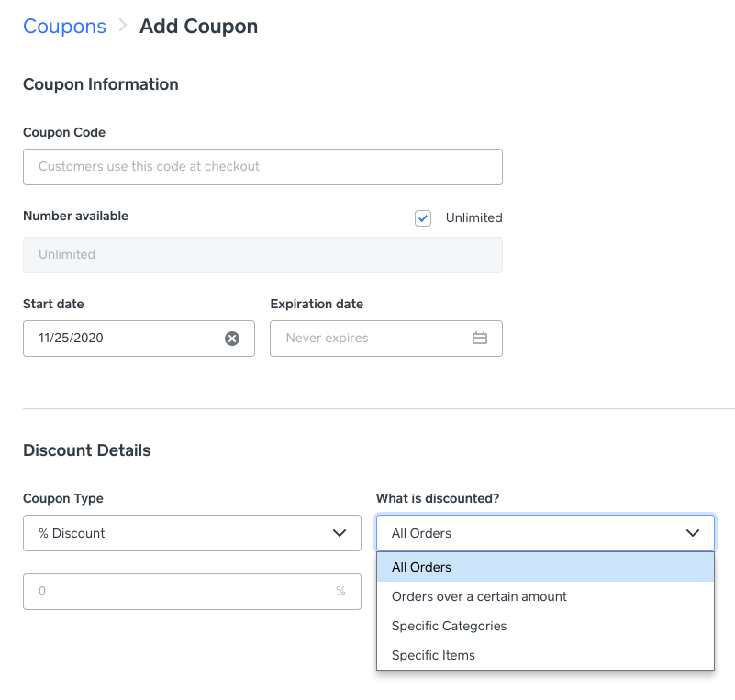Click the Unlimited checkbox label text
Viewport: 735px width, 700px height.
coord(473,218)
